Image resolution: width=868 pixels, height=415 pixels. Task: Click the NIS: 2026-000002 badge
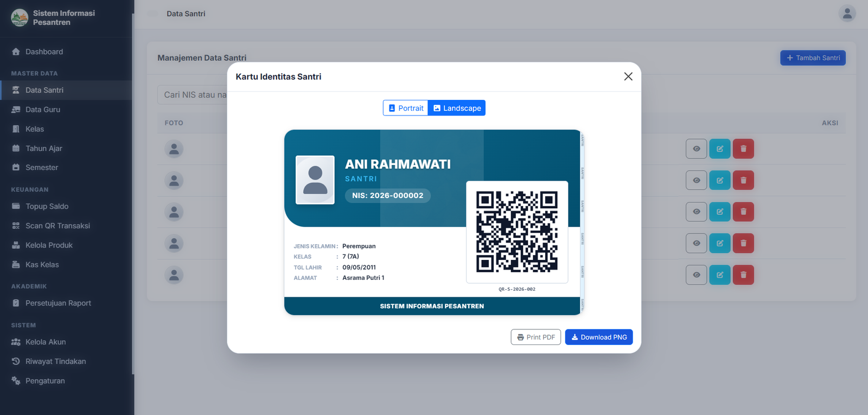(x=388, y=195)
